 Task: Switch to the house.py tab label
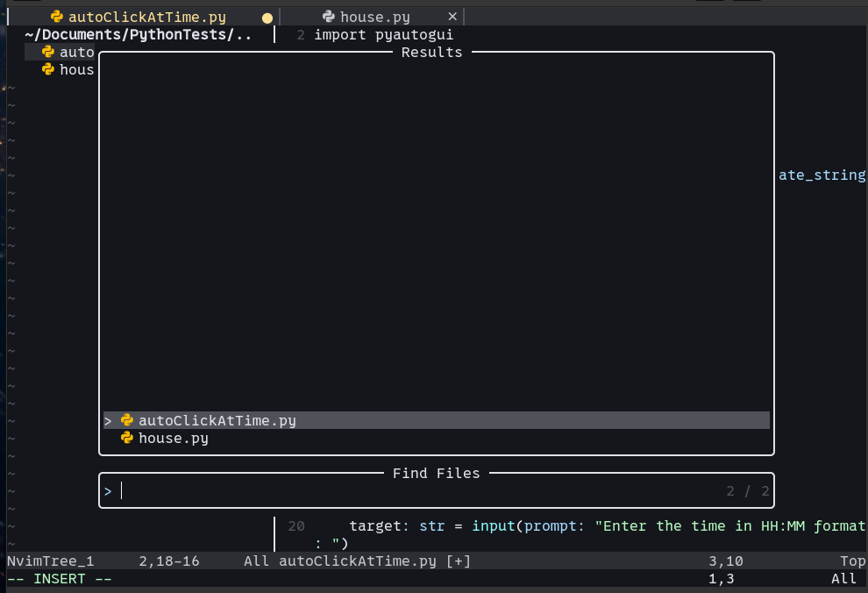[x=375, y=17]
